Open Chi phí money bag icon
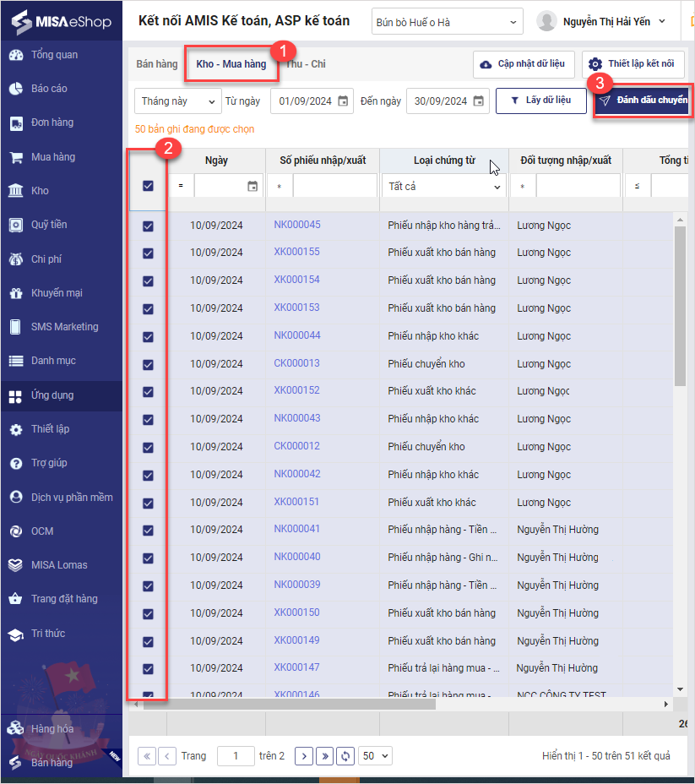 click(x=16, y=259)
